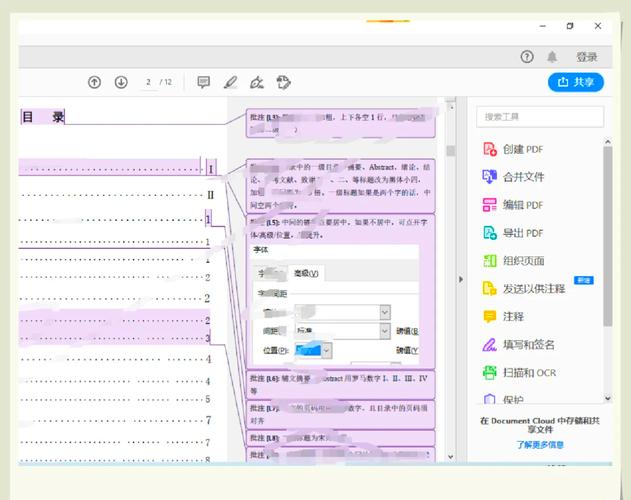Select the highlight text pen tool
Viewport: 631px width, 500px height.
click(x=230, y=83)
